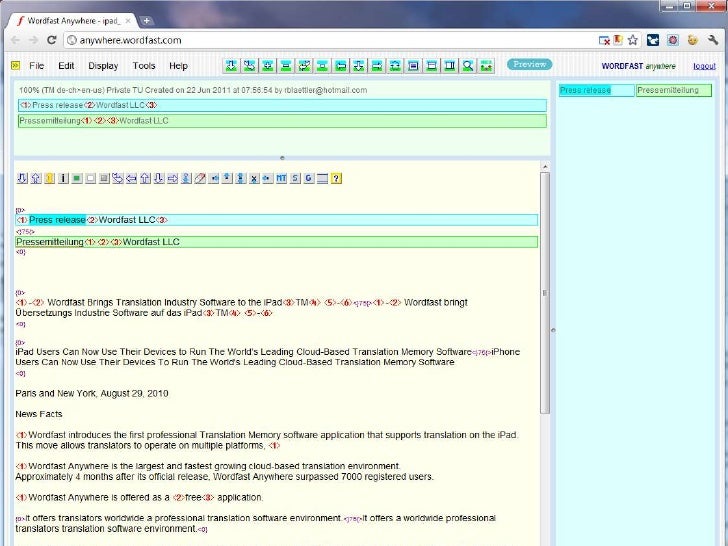Click the scrollbar up arrow in the editor

545,167
